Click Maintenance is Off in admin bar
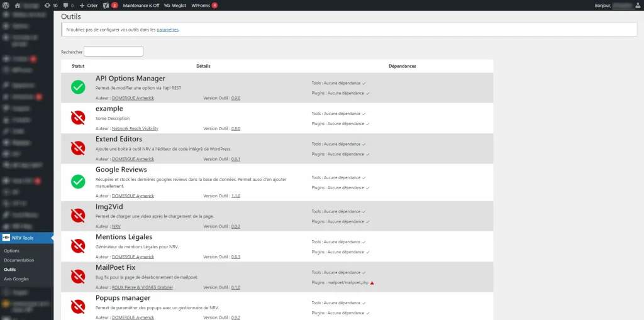This screenshot has height=320, width=644. pos(141,5)
